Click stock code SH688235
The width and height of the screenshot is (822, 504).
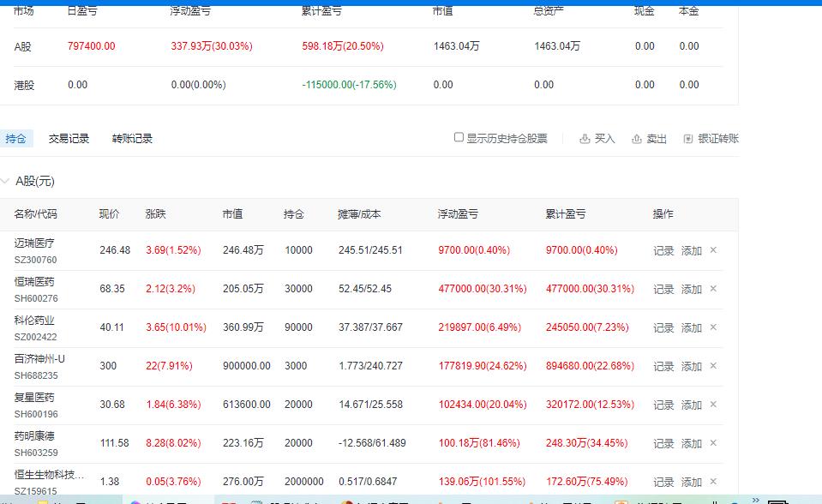pos(36,375)
